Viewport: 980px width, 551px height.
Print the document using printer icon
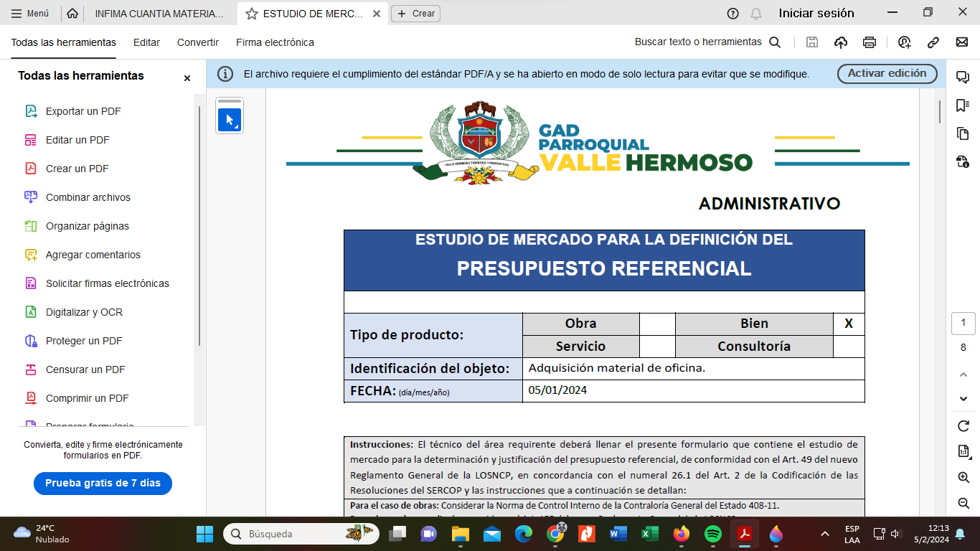tap(870, 42)
